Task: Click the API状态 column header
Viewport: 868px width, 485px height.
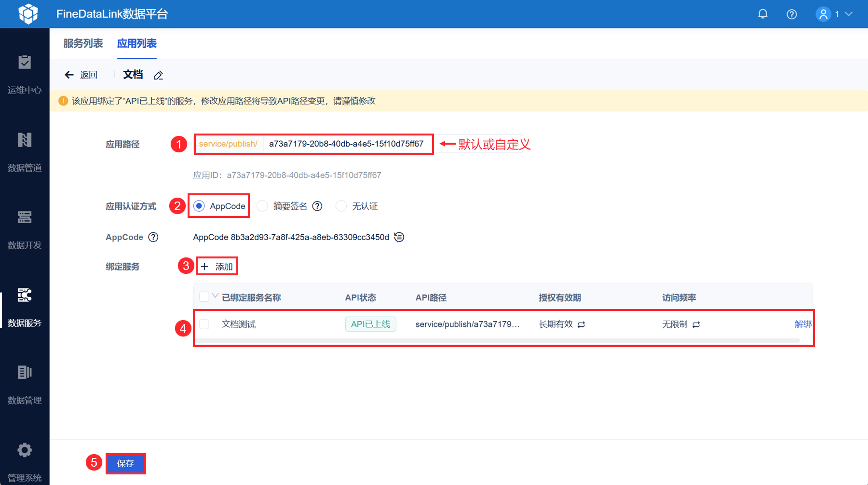Action: pos(361,297)
